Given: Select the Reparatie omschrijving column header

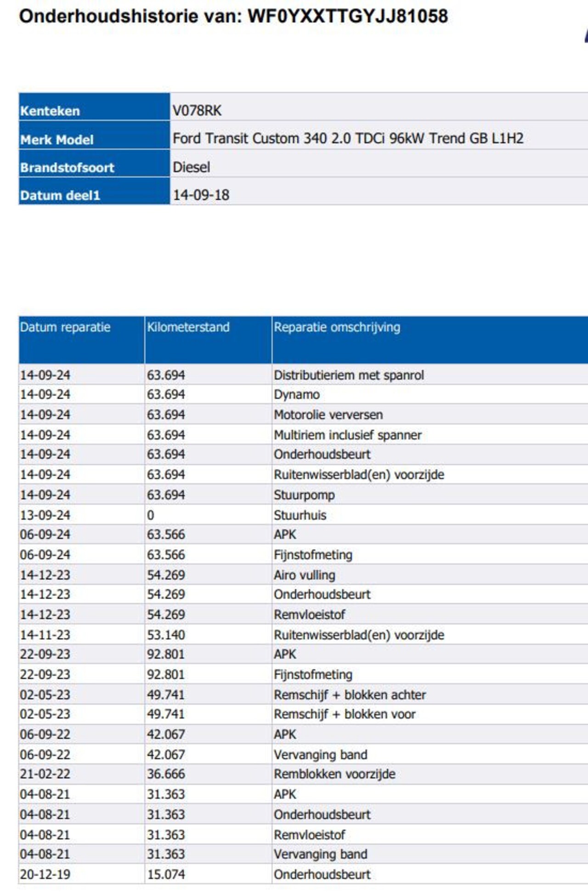Looking at the screenshot, I should pos(337,327).
